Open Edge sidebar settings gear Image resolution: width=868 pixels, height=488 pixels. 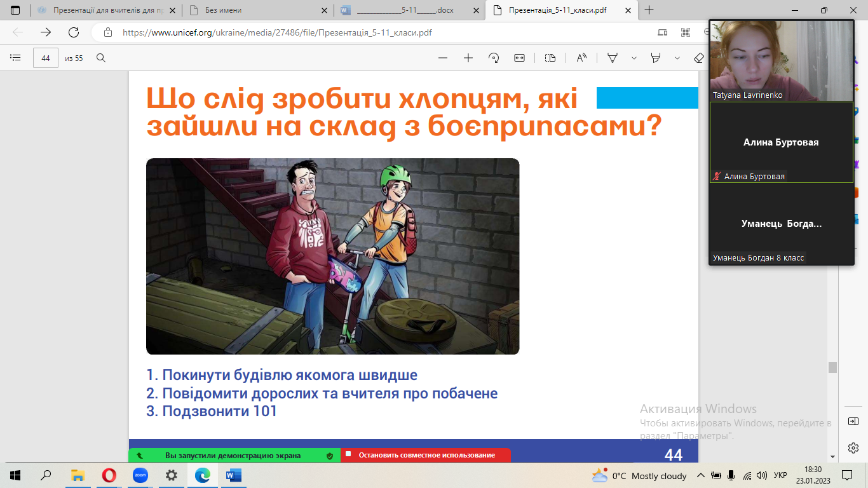tap(853, 448)
